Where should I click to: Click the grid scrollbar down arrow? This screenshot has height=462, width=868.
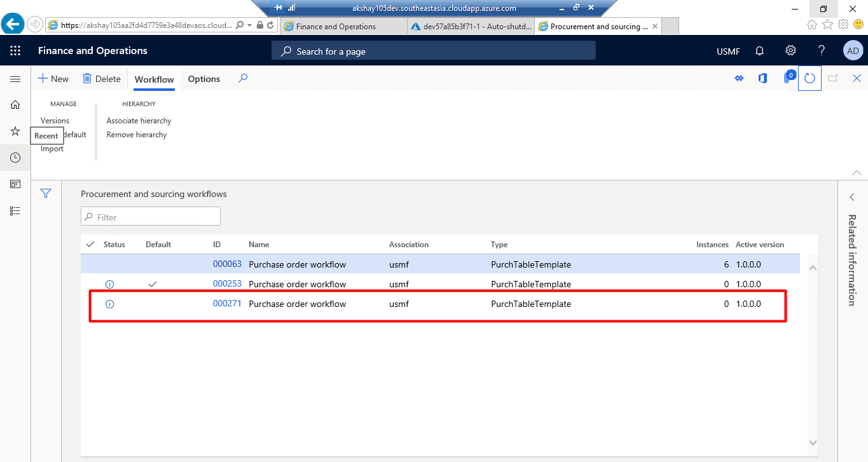point(812,442)
